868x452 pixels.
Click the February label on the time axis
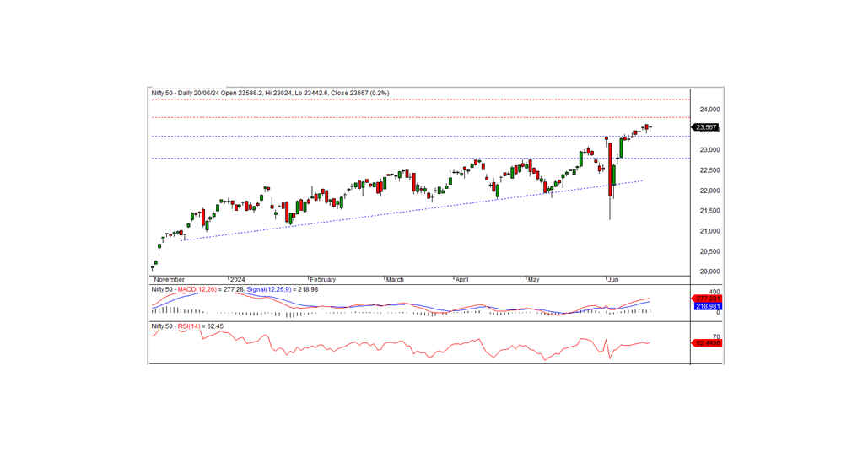[323, 280]
